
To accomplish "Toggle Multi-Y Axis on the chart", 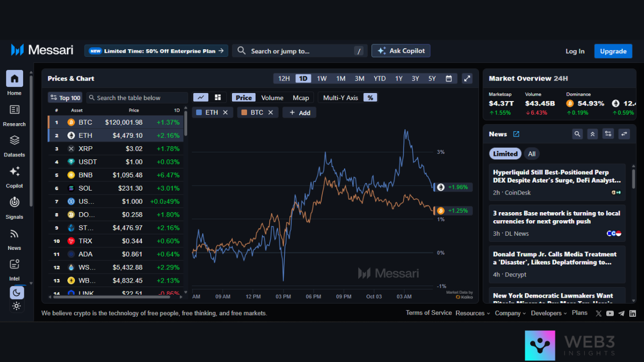I will pyautogui.click(x=341, y=98).
